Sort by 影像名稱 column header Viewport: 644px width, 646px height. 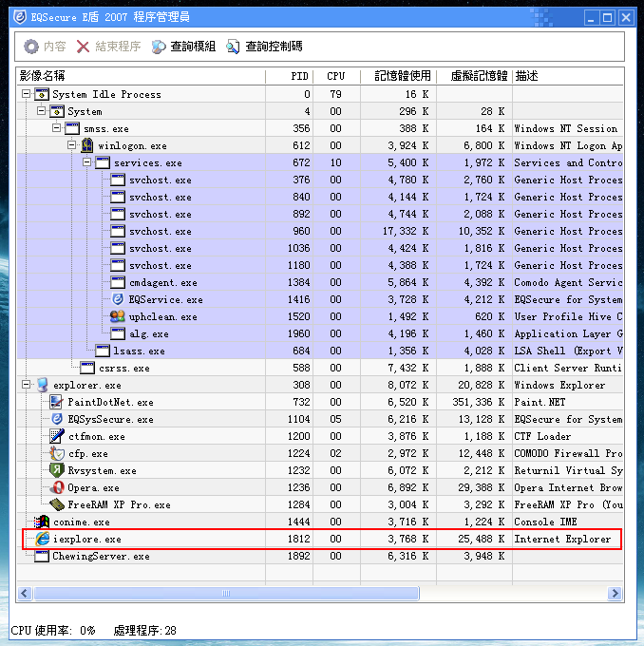(x=141, y=76)
